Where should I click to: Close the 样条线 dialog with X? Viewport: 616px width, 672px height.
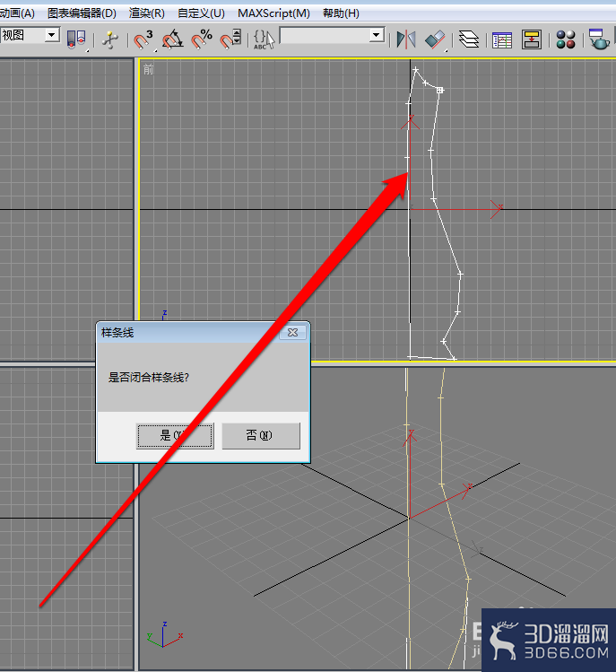pos(293,333)
